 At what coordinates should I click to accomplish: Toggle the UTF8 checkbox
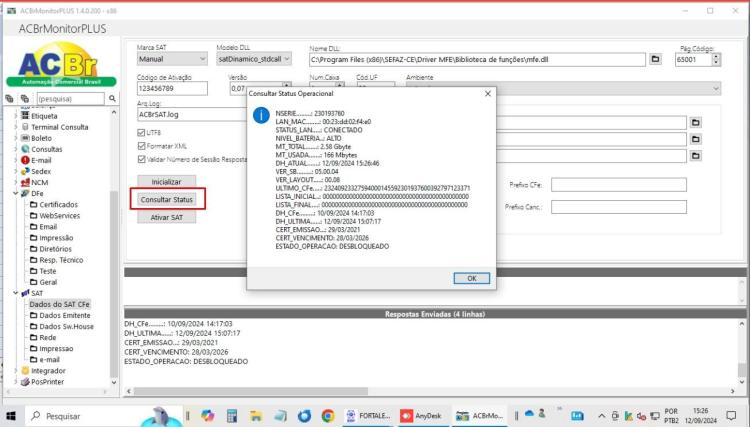point(141,132)
